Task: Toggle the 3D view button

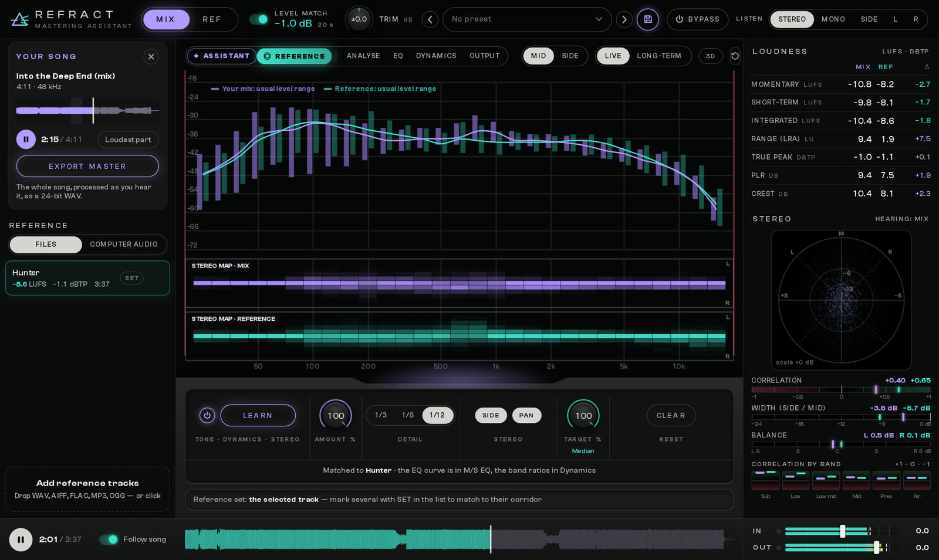Action: [x=711, y=56]
